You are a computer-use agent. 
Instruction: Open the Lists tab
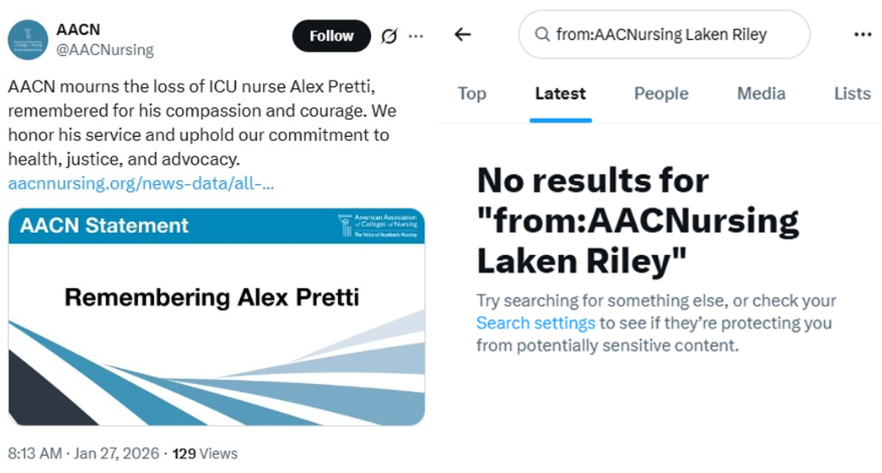(x=852, y=94)
